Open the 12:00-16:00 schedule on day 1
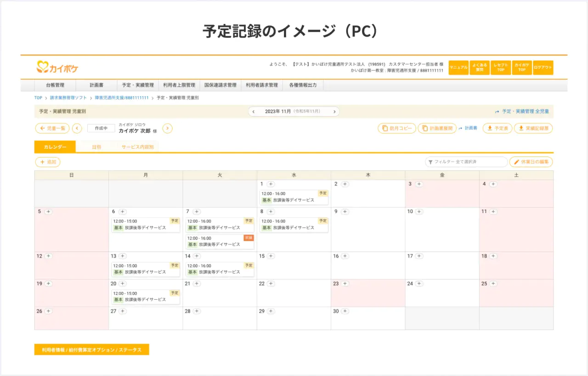Image resolution: width=588 pixels, height=376 pixels. point(294,197)
